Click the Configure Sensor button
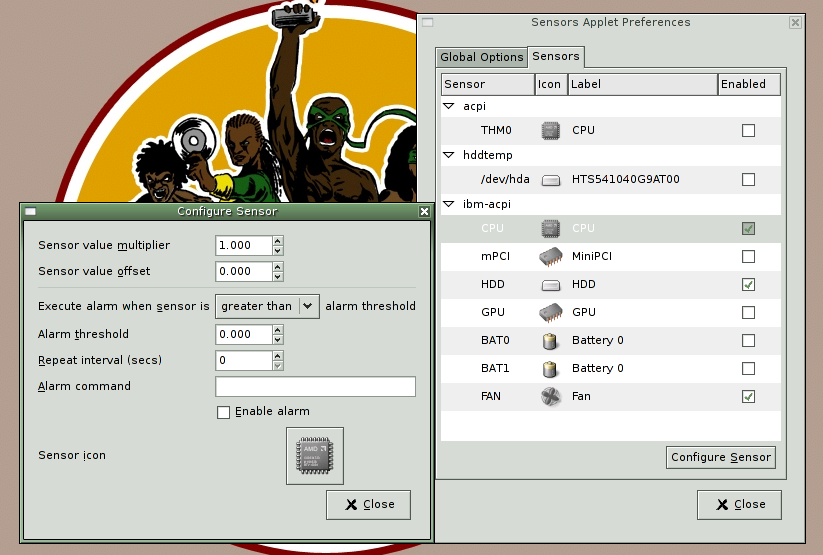823x555 pixels. [x=720, y=457]
